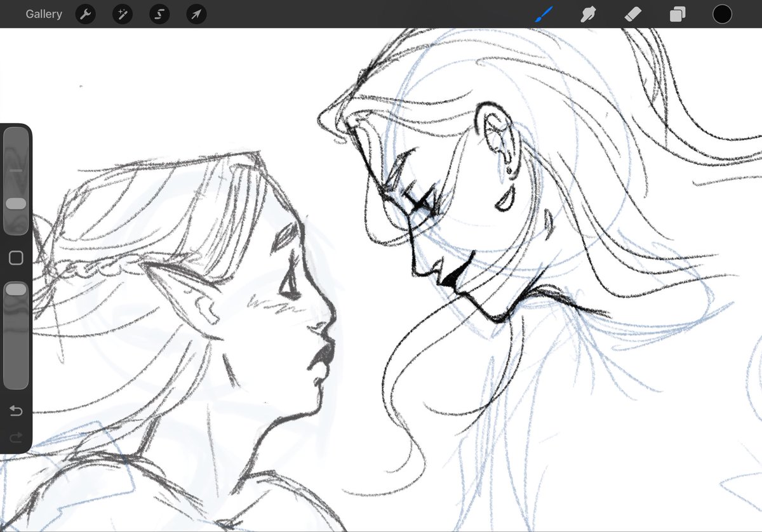Open the Adjustments magic wand menu
The height and width of the screenshot is (532, 762).
tap(122, 14)
